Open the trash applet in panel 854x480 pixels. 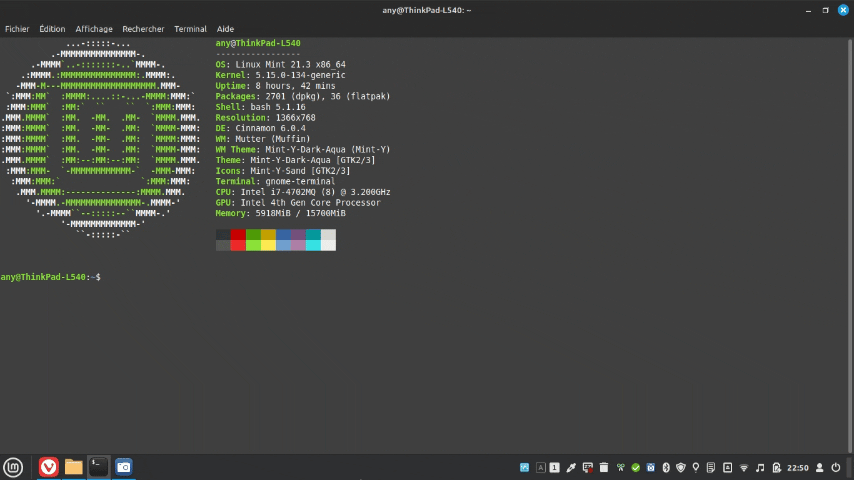pyautogui.click(x=603, y=467)
